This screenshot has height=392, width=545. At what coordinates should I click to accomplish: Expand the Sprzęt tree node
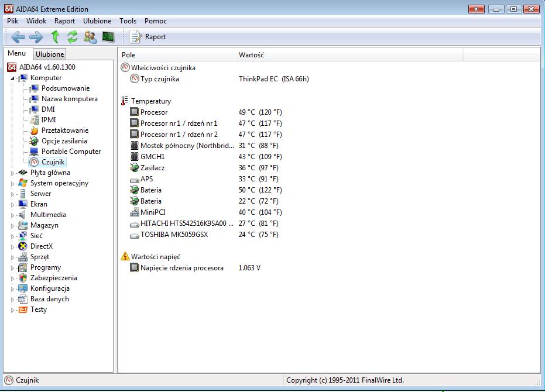tap(12, 257)
